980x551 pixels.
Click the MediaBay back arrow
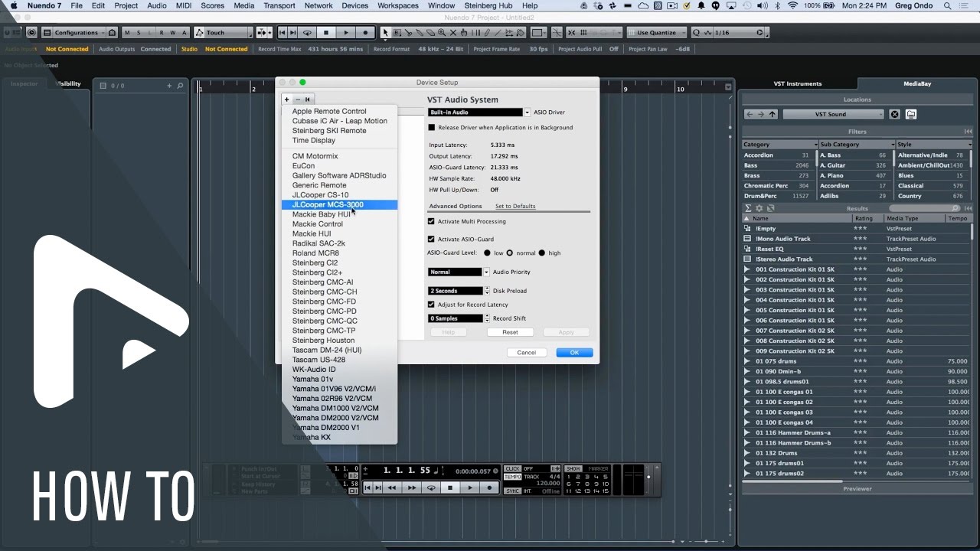point(750,114)
